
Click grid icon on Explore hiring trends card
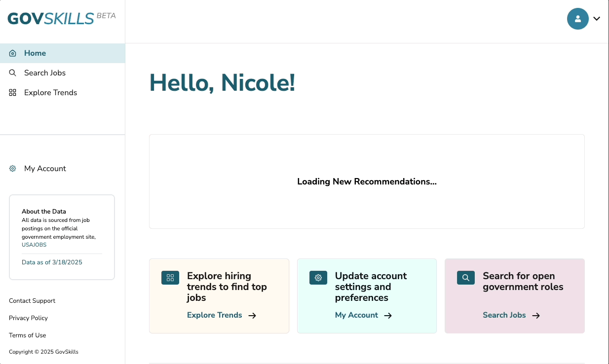pos(170,278)
